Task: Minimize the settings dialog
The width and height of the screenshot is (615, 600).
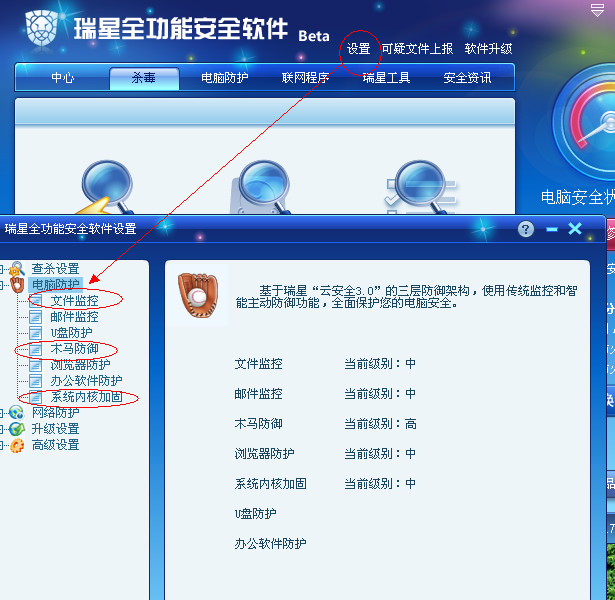Action: click(551, 229)
